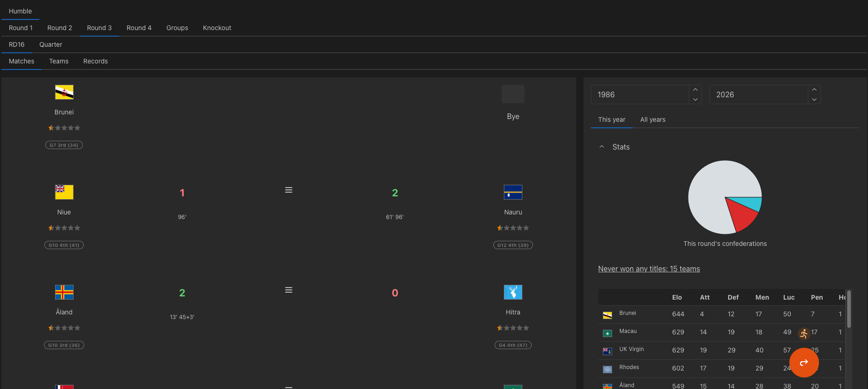868x389 pixels.
Task: Open the Niue vs Nauru match menu
Action: click(288, 190)
